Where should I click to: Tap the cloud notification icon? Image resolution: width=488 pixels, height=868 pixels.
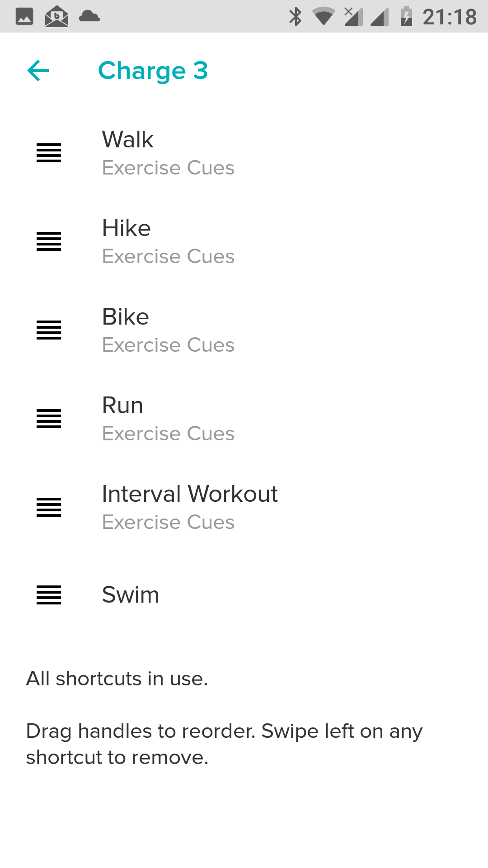pos(89,17)
